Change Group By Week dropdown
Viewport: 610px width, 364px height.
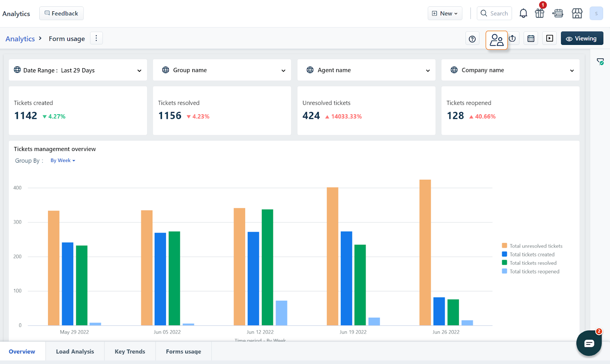(63, 161)
